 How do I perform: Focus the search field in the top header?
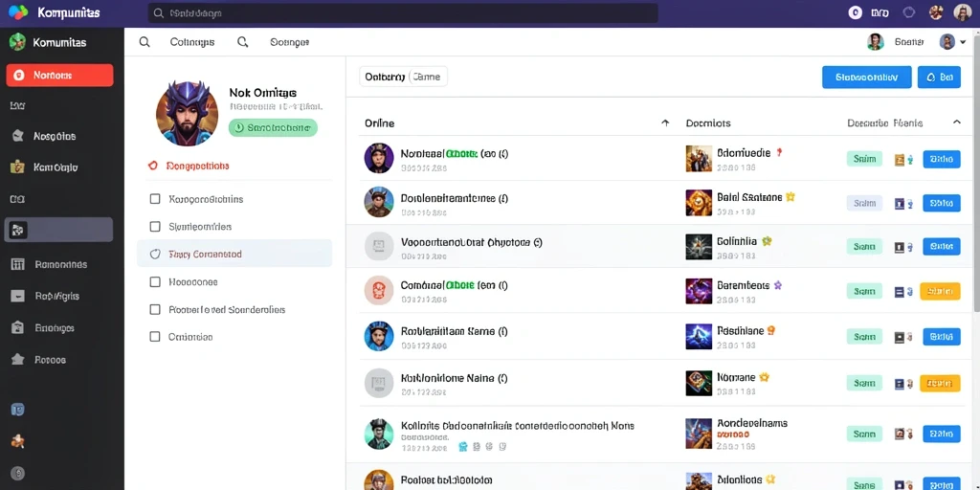point(403,13)
